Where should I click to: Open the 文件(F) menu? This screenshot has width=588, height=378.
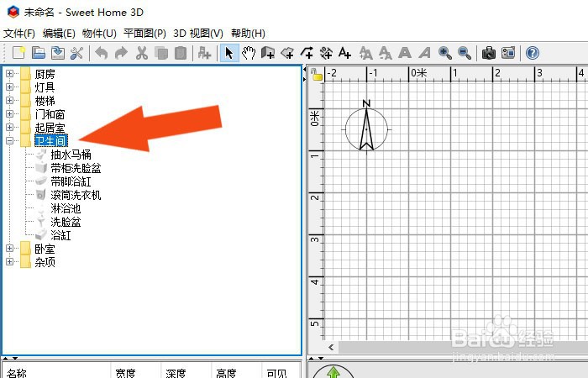pos(19,34)
